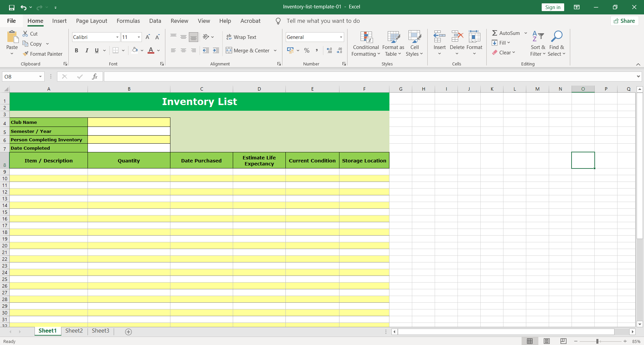The height and width of the screenshot is (345, 644).
Task: Click the Sign in button
Action: tap(552, 7)
